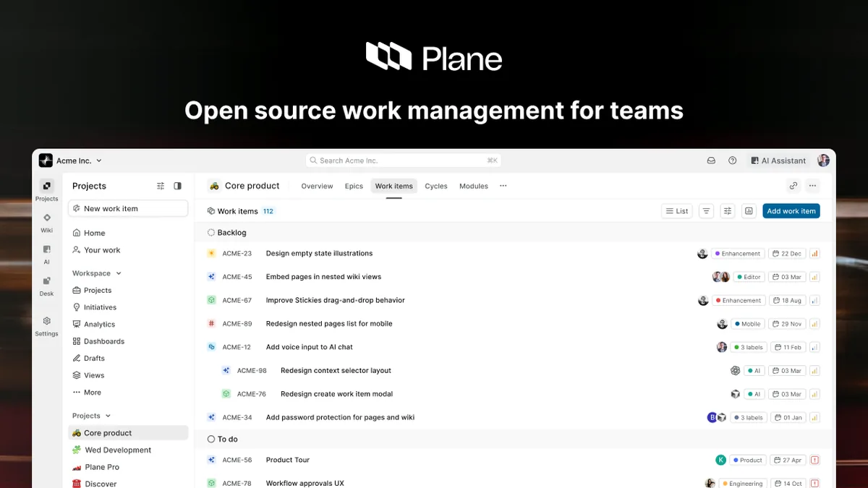Viewport: 868px width, 488px height.
Task: Switch to the Epics tab
Action: coord(354,186)
